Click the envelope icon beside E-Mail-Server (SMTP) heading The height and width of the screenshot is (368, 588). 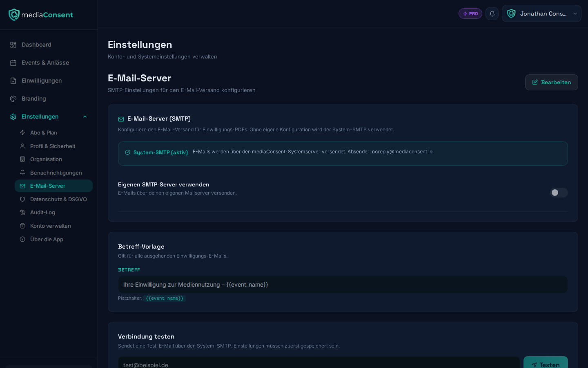[x=121, y=119]
